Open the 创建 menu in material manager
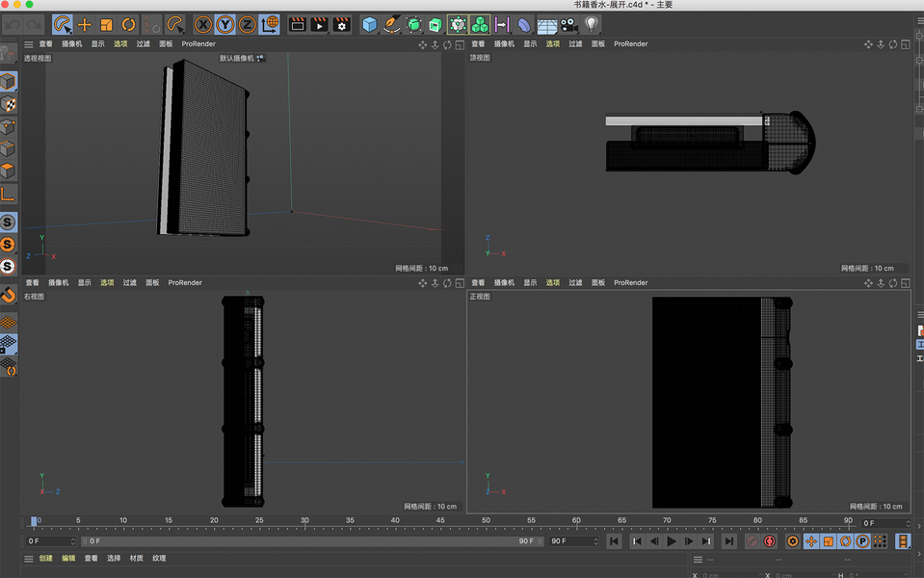The width and height of the screenshot is (924, 578). click(x=46, y=559)
